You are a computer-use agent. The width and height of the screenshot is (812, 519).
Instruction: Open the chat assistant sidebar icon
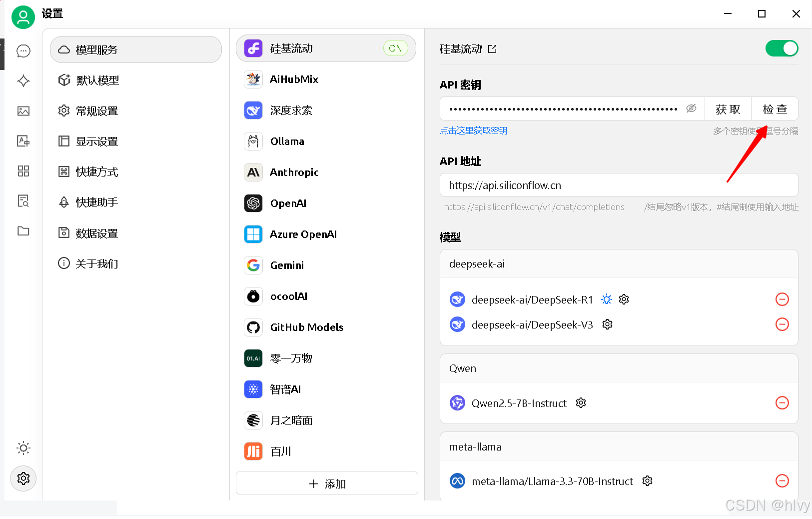tap(23, 51)
